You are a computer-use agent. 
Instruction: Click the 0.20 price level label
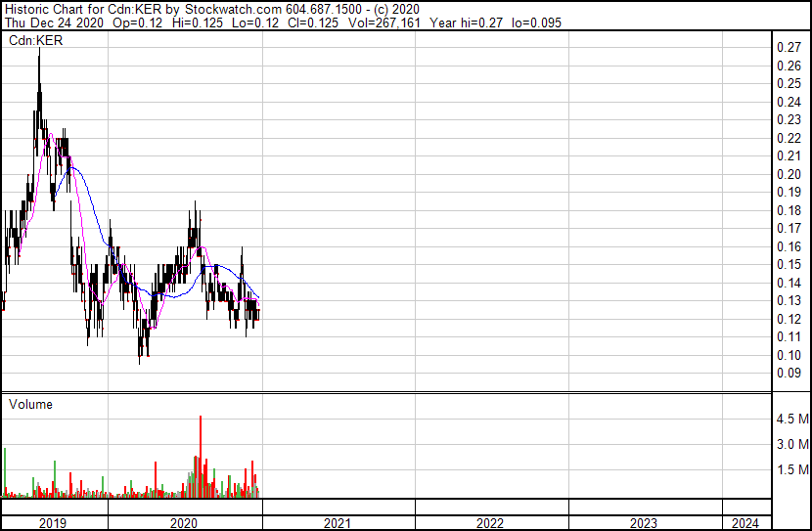tap(789, 174)
